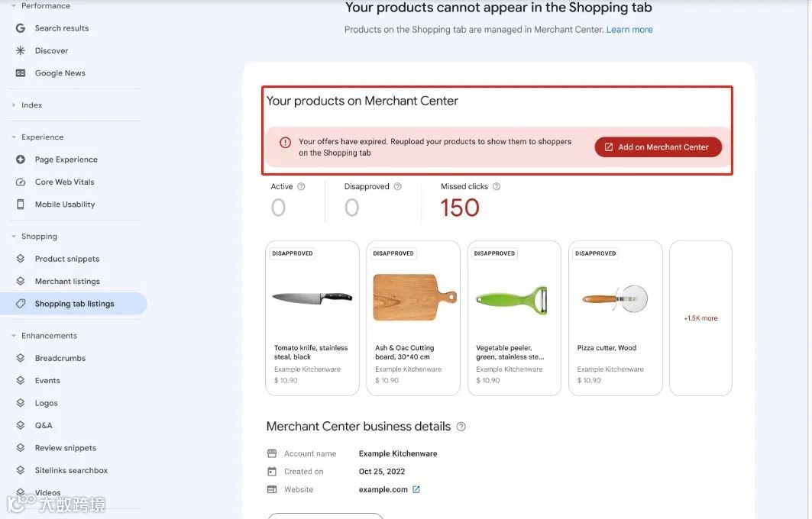Open Page Experience report
The height and width of the screenshot is (519, 812).
coord(66,160)
